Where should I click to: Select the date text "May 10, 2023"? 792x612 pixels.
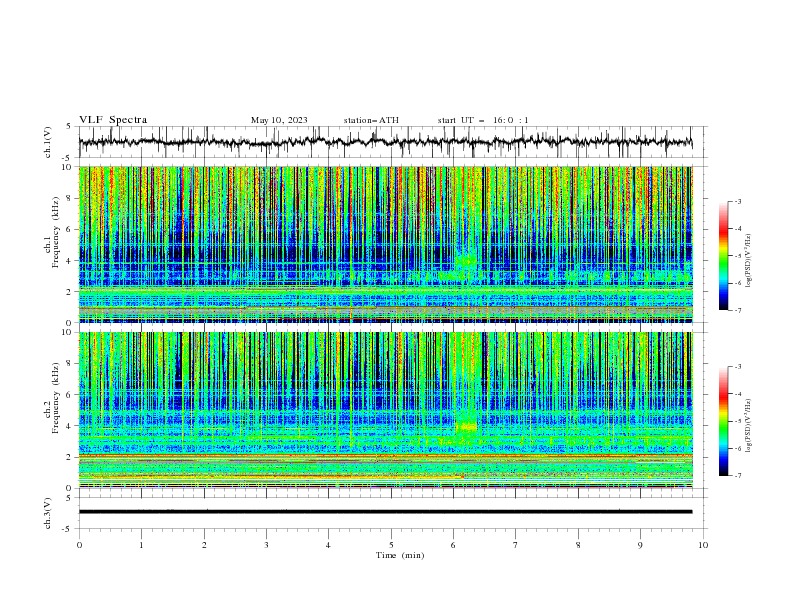[x=279, y=120]
